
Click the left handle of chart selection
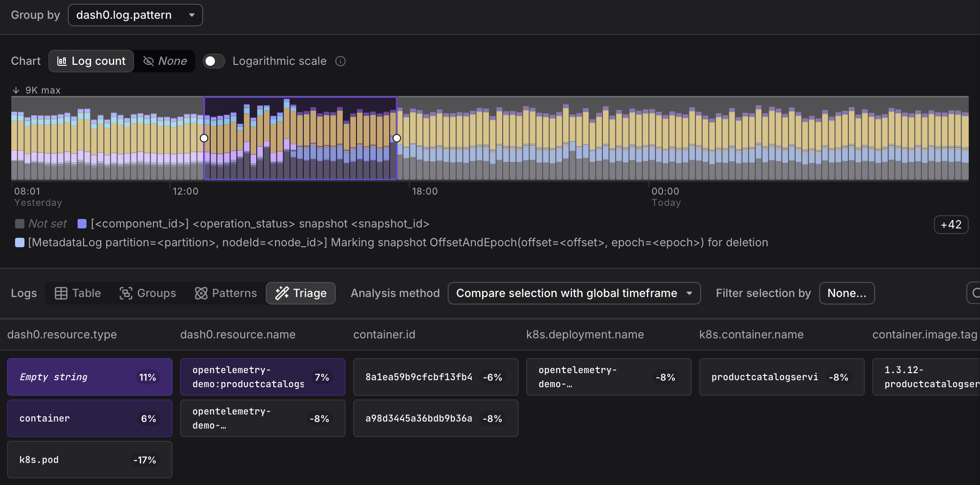[x=204, y=138]
